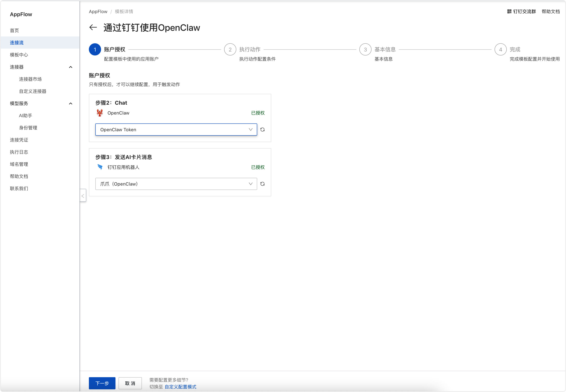Click the step 1 circle 账户授权
This screenshot has height=392, width=566.
[x=95, y=50]
